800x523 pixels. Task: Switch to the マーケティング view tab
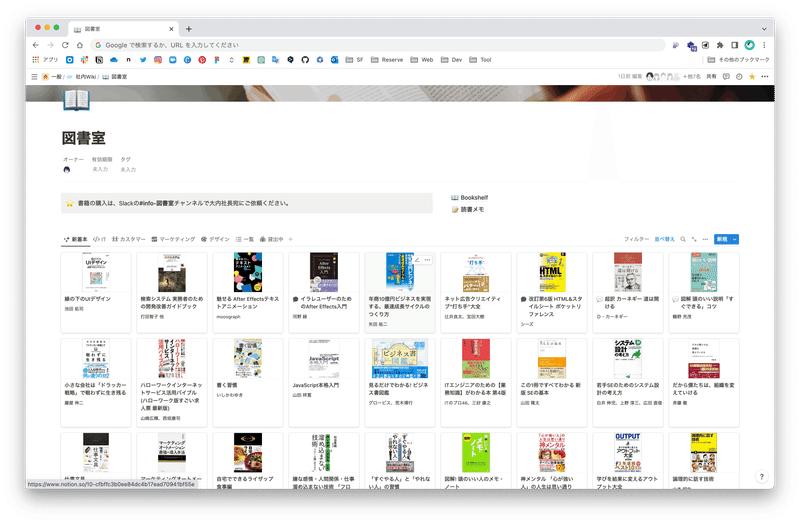point(173,239)
